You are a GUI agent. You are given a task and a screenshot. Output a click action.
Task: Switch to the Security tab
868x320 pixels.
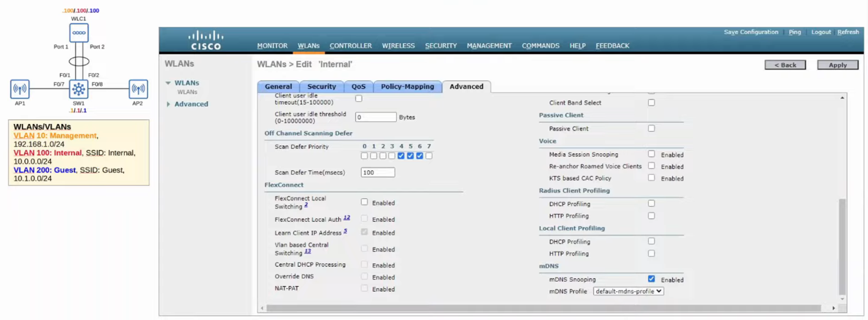pyautogui.click(x=321, y=86)
